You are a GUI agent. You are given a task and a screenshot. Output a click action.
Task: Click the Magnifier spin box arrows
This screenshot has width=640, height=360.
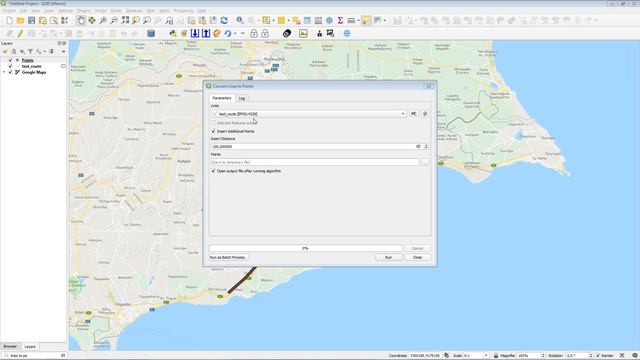pyautogui.click(x=543, y=356)
